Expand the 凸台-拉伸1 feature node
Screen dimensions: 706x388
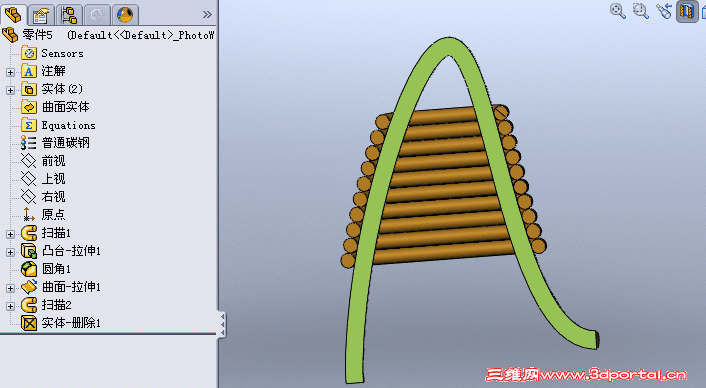click(10, 252)
